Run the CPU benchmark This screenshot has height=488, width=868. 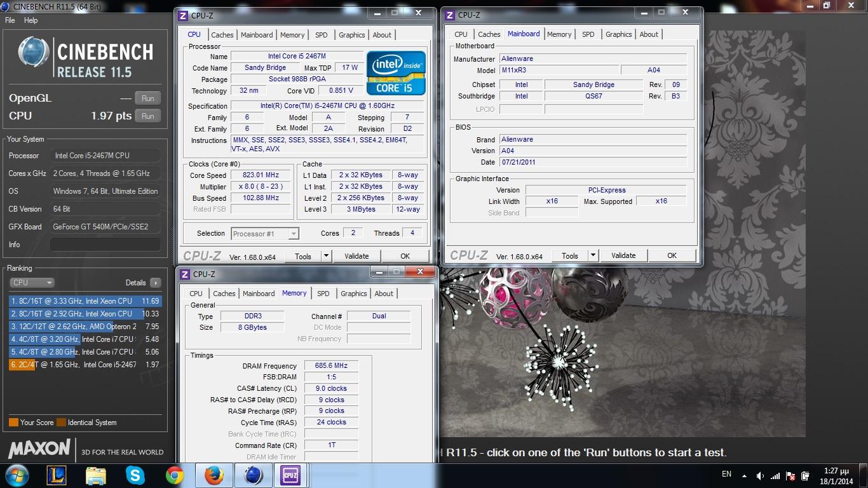coord(148,116)
